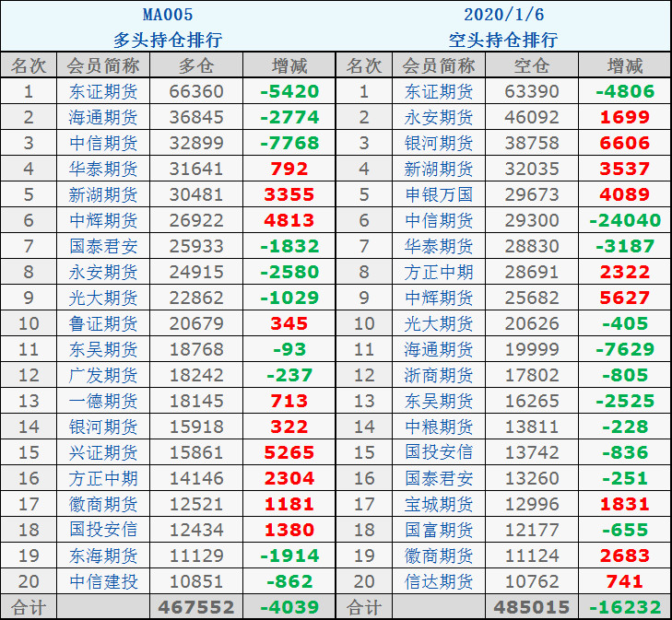Click short position value 16265
Viewport: 672px width, 620px height.
(532, 401)
